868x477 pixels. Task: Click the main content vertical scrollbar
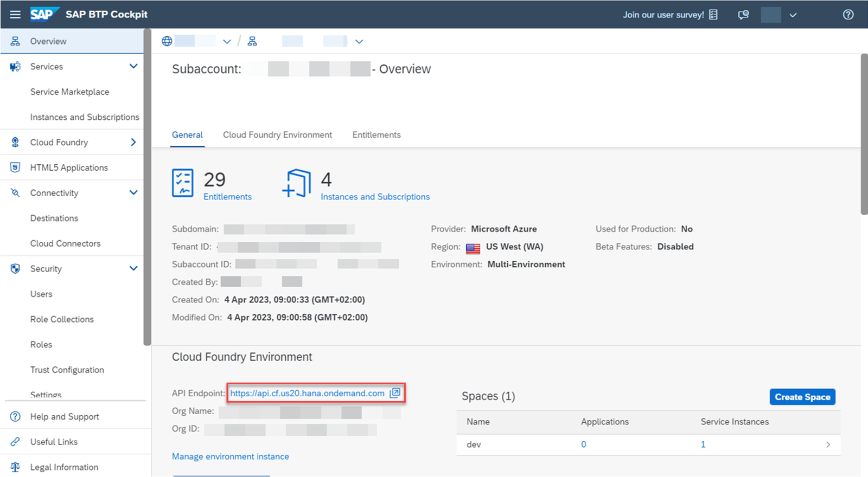[x=864, y=134]
